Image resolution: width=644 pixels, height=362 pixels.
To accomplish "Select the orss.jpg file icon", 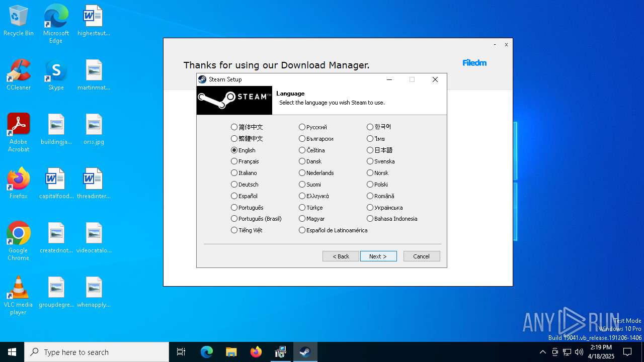I will [94, 130].
